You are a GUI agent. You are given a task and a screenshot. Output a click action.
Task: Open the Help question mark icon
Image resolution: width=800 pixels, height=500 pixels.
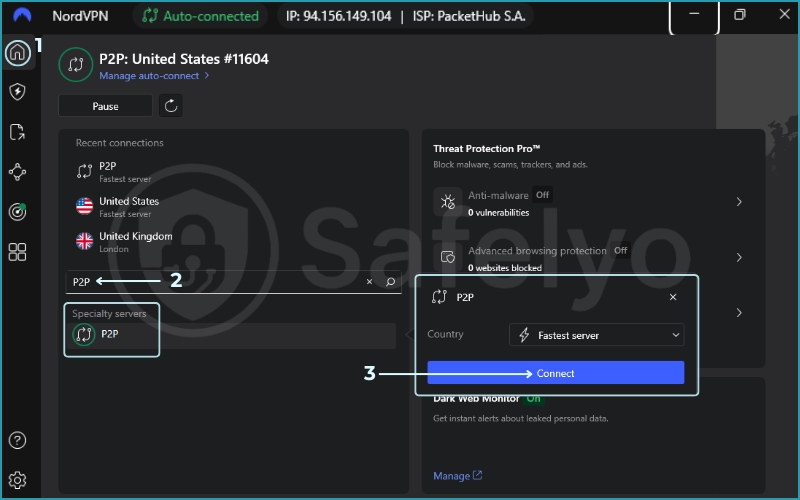pos(17,441)
